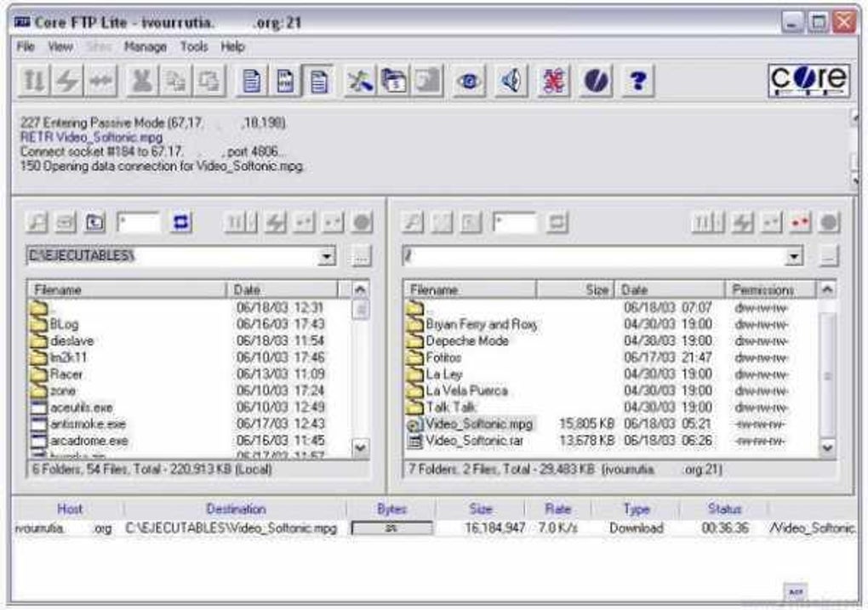This screenshot has height=610, width=868.
Task: Click the second blue document icon next to tools icon
Action: point(318,81)
